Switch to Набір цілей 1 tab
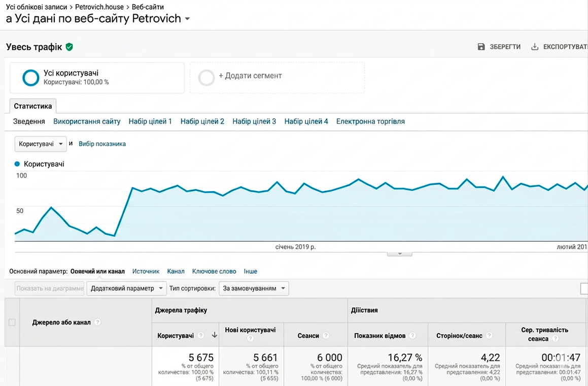Viewport: 588px width, 386px height. (150, 121)
